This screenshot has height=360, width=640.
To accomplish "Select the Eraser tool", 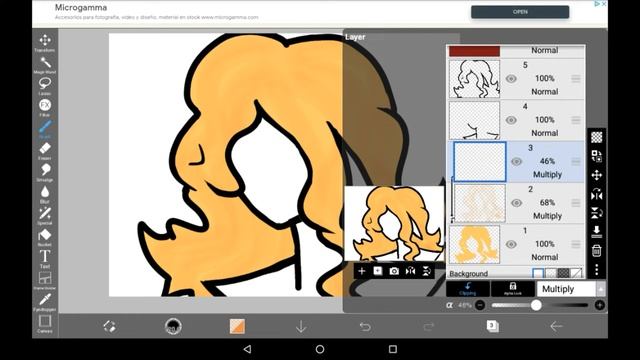I will [x=45, y=151].
